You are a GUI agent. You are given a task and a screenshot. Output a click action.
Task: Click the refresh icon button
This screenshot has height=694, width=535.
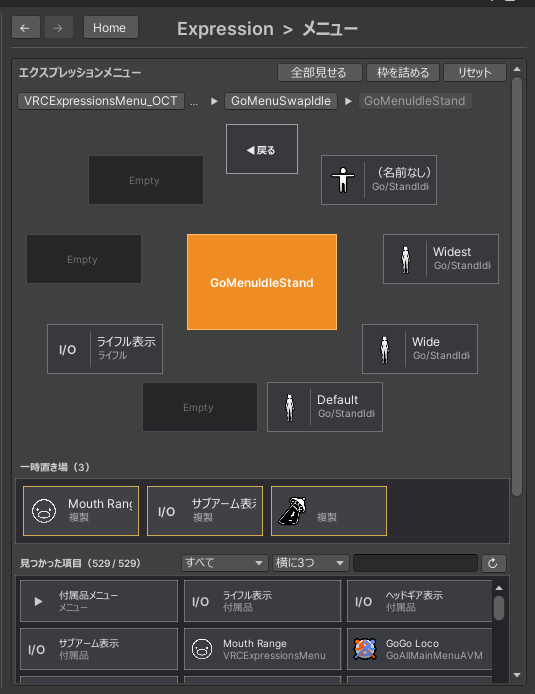[493, 563]
